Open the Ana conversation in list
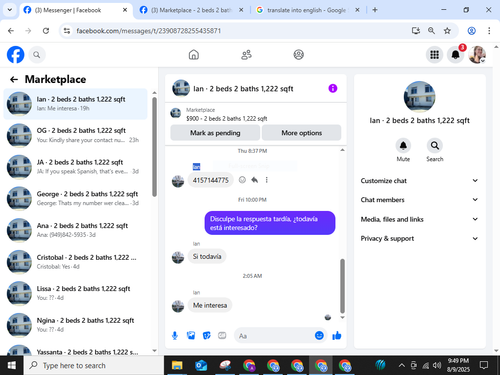The height and width of the screenshot is (375, 500). tap(75, 230)
